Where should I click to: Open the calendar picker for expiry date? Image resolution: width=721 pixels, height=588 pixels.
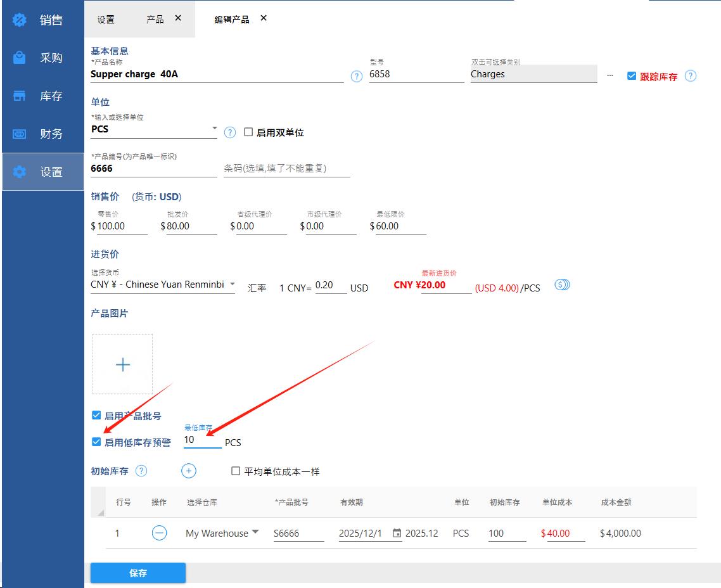[x=397, y=533]
